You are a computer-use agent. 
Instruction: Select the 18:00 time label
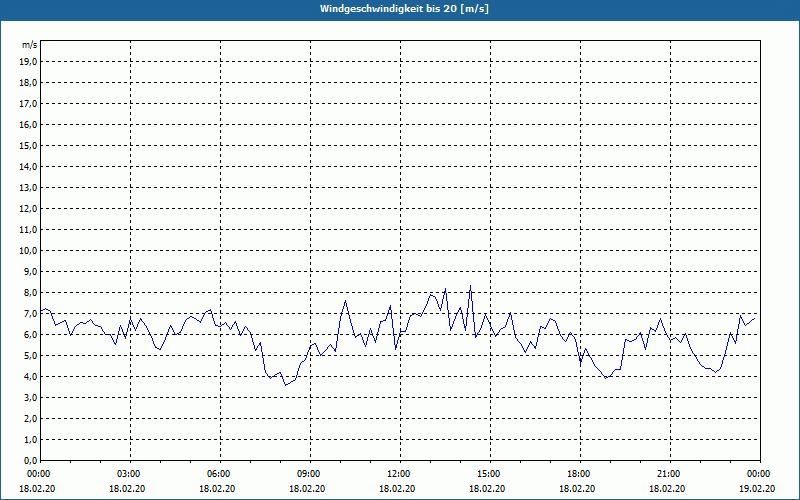[x=580, y=474]
